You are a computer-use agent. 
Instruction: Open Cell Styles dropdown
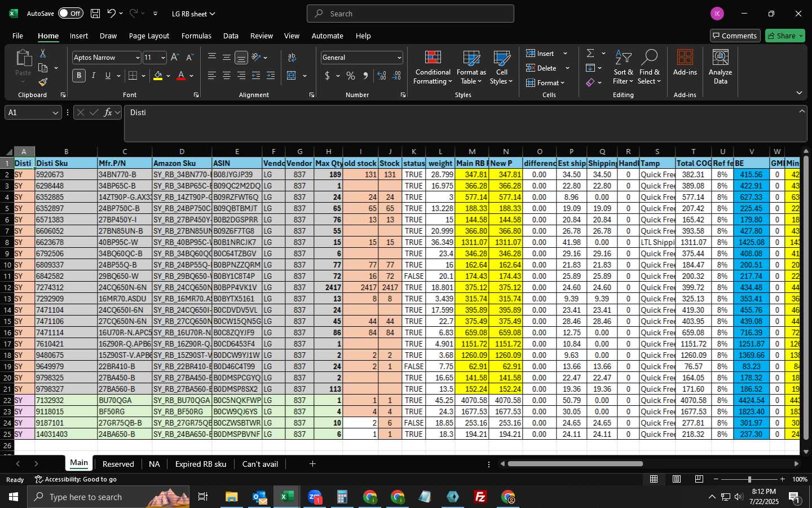point(501,68)
